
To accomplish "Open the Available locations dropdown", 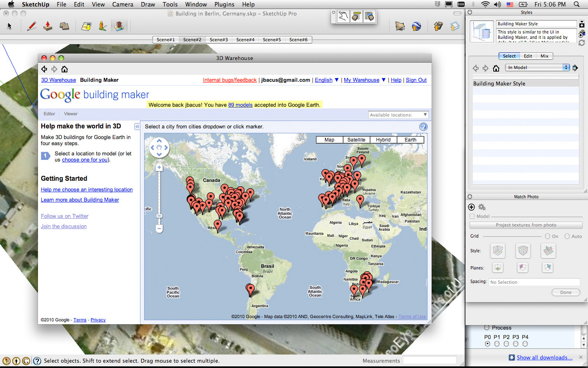I will [x=398, y=115].
